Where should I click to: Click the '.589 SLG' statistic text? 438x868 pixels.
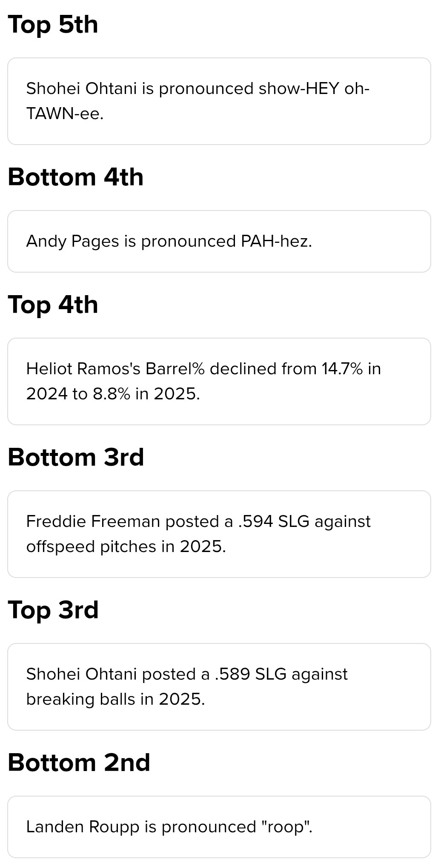pos(251,674)
